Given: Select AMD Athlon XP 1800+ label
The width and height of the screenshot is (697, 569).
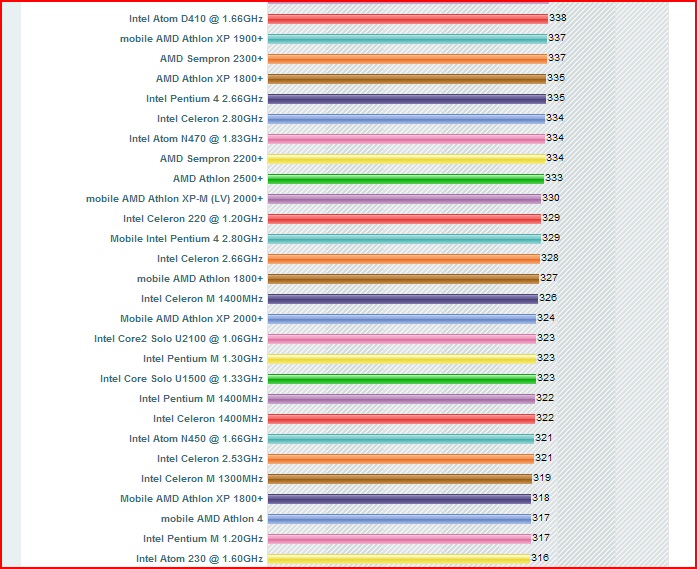Looking at the screenshot, I should tap(209, 79).
